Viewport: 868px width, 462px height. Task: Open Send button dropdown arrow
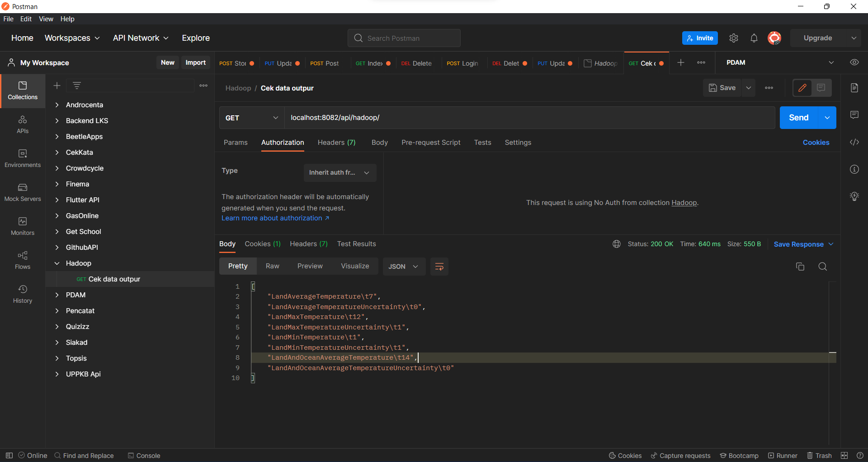(827, 118)
